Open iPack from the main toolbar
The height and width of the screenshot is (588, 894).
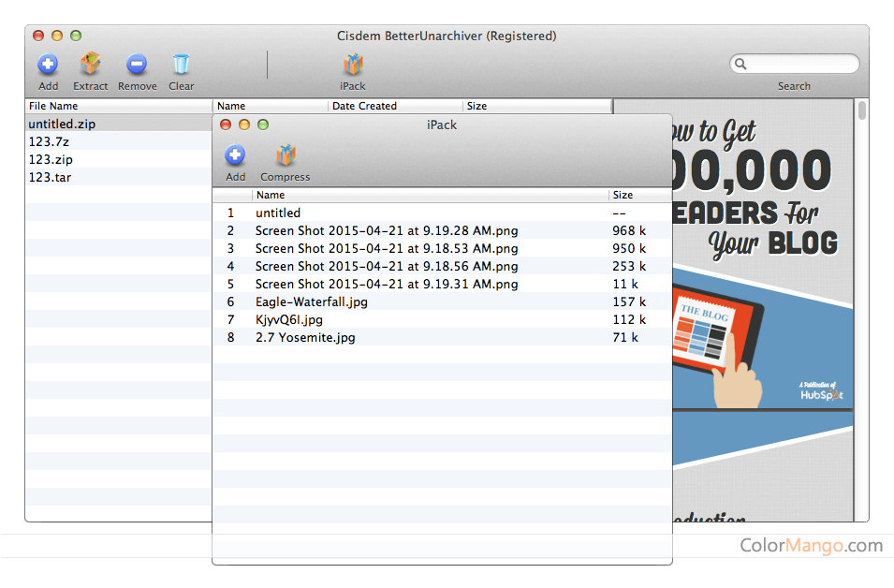click(x=353, y=66)
